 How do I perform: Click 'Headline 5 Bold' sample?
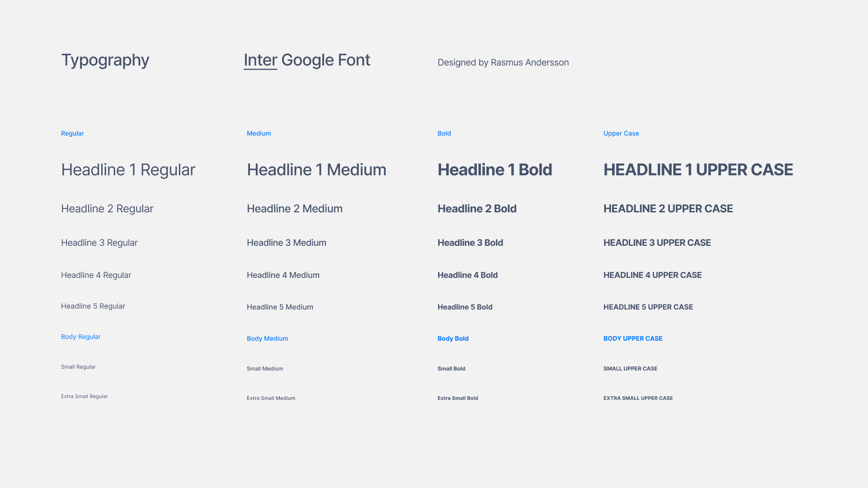pyautogui.click(x=465, y=307)
